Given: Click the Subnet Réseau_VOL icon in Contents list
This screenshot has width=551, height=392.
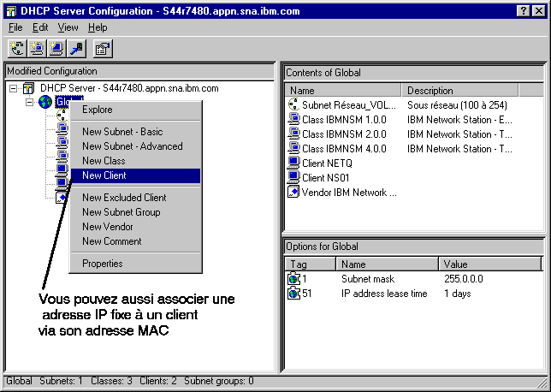Looking at the screenshot, I should 293,104.
